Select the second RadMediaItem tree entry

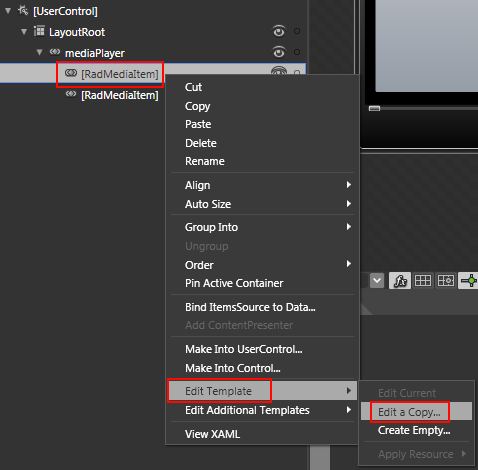click(x=120, y=95)
